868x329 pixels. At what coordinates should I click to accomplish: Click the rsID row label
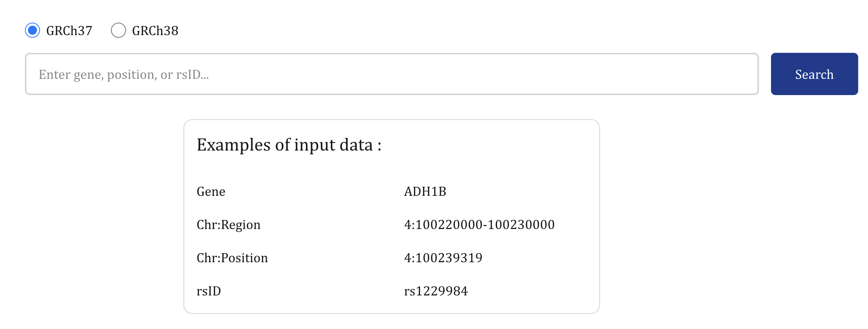point(209,291)
